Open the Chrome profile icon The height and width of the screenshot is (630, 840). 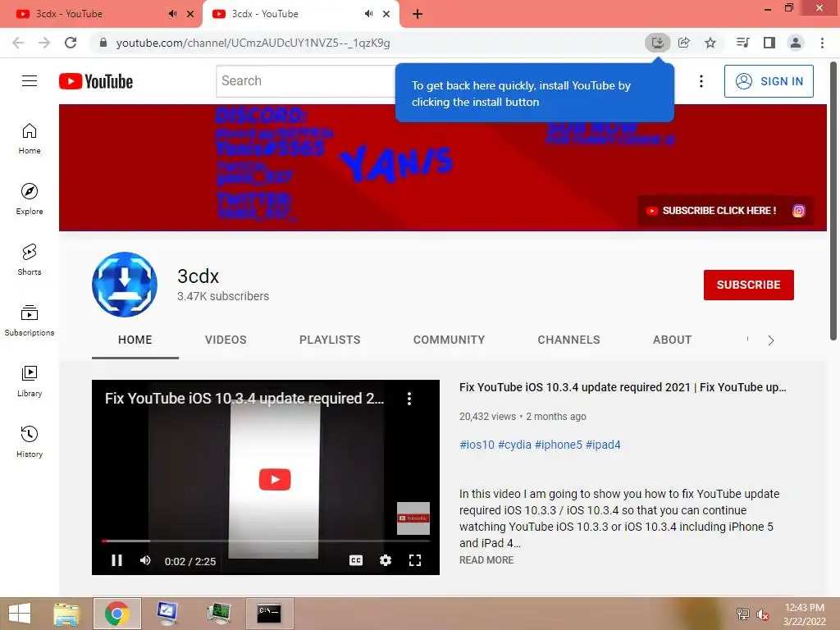[x=796, y=43]
